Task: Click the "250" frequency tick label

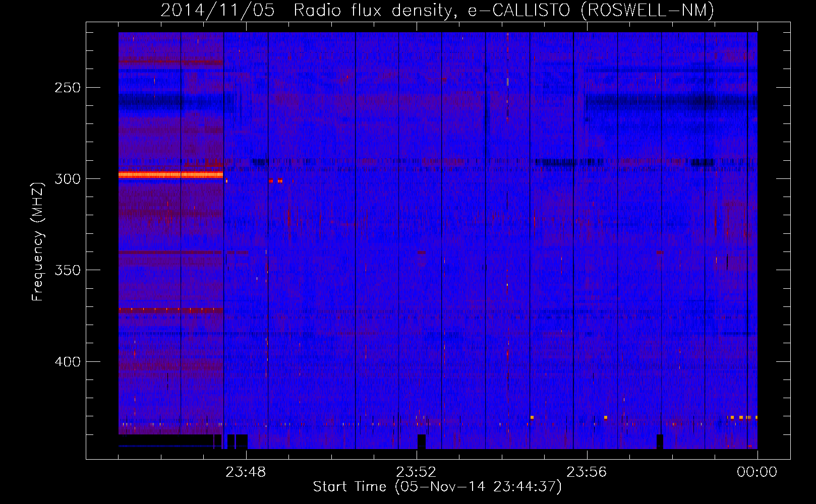Action: (68, 88)
